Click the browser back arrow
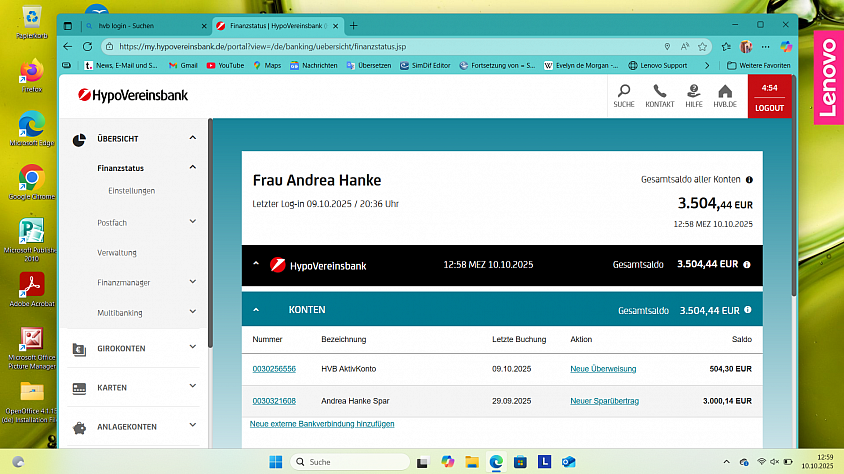Screen dimensions: 844x474 (67, 46)
